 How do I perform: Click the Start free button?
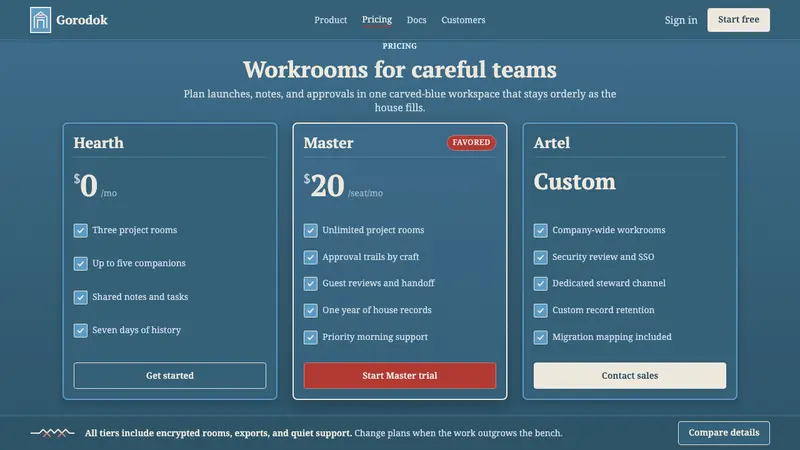[738, 20]
